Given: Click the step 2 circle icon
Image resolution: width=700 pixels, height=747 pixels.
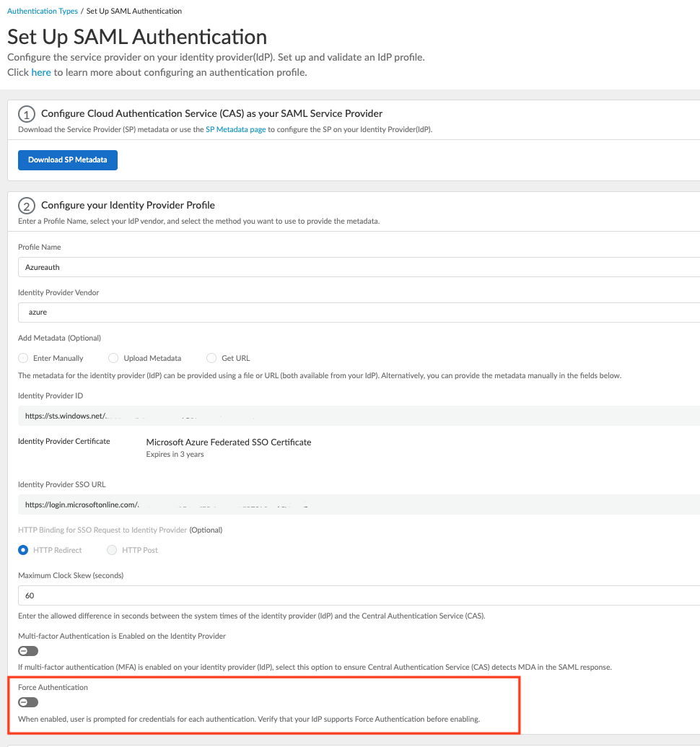Looking at the screenshot, I should [27, 205].
